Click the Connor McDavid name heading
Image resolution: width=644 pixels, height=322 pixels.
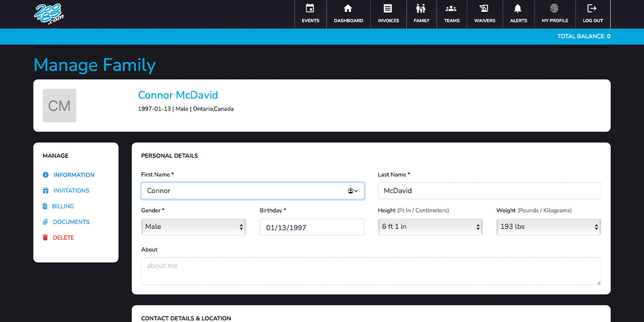pyautogui.click(x=178, y=95)
